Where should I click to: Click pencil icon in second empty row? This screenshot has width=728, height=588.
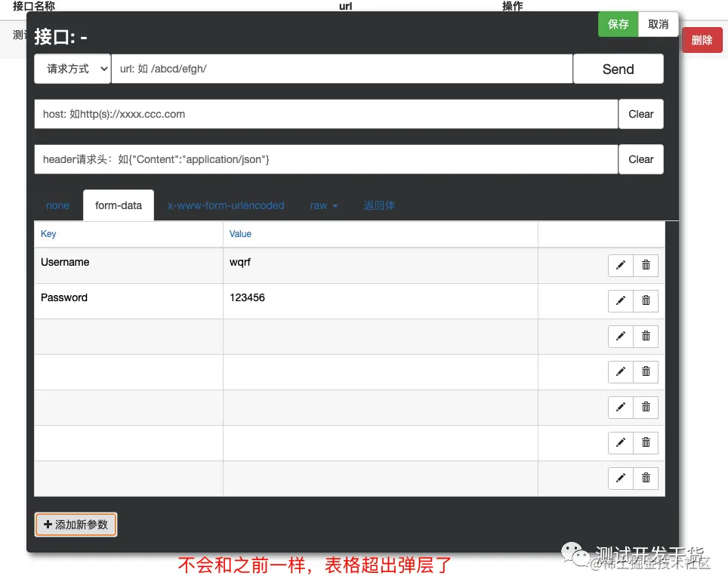point(620,371)
